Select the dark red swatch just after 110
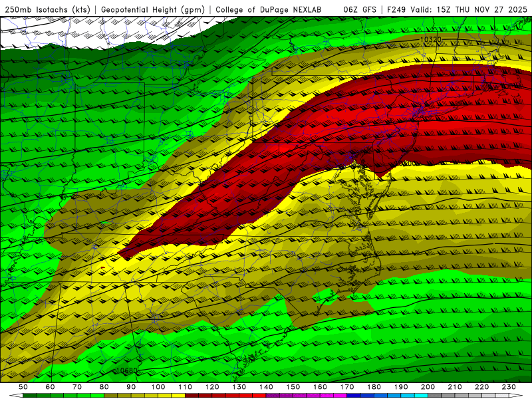This screenshot has width=532, height=399. pyautogui.click(x=192, y=396)
